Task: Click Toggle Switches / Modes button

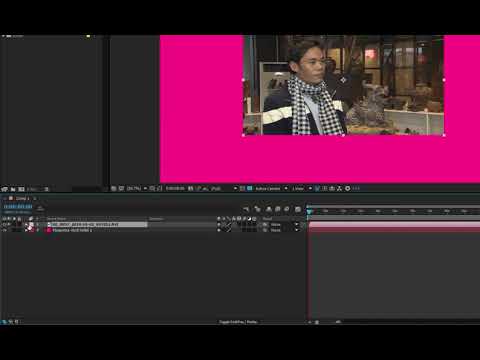Action: (x=238, y=322)
